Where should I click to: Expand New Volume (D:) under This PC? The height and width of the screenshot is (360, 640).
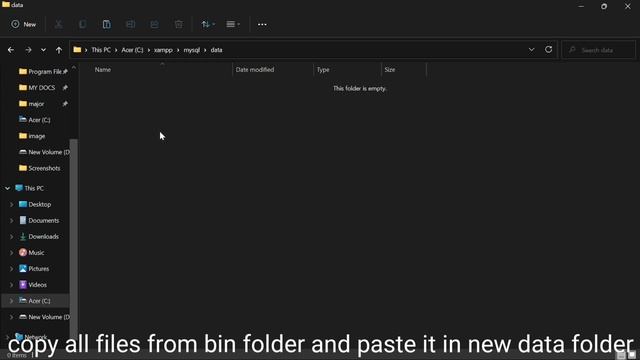pos(11,317)
